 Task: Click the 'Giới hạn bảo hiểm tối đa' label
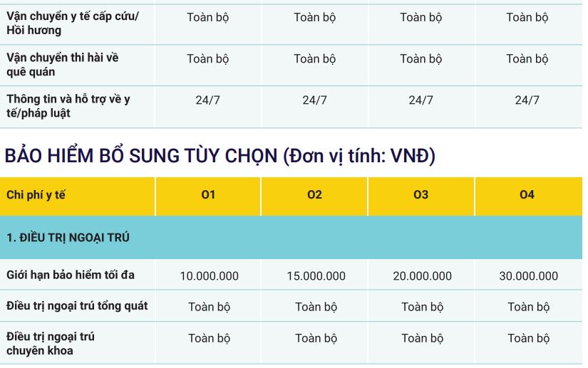pyautogui.click(x=71, y=275)
